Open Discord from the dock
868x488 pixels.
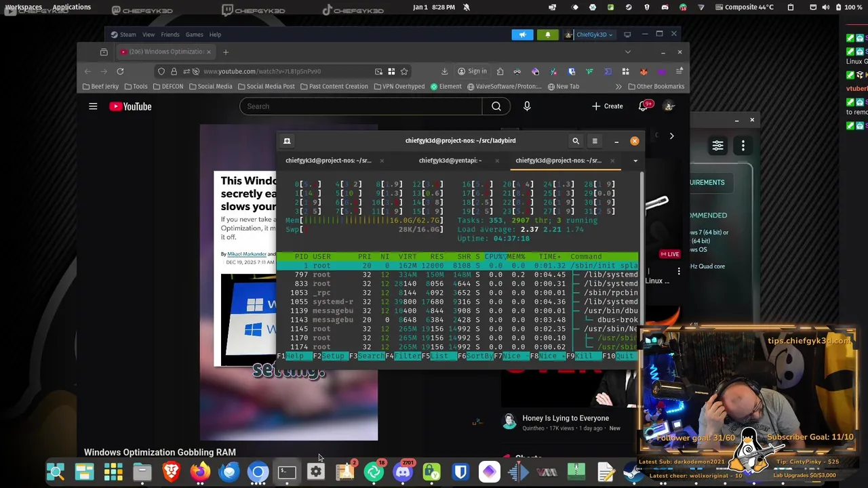tap(403, 472)
